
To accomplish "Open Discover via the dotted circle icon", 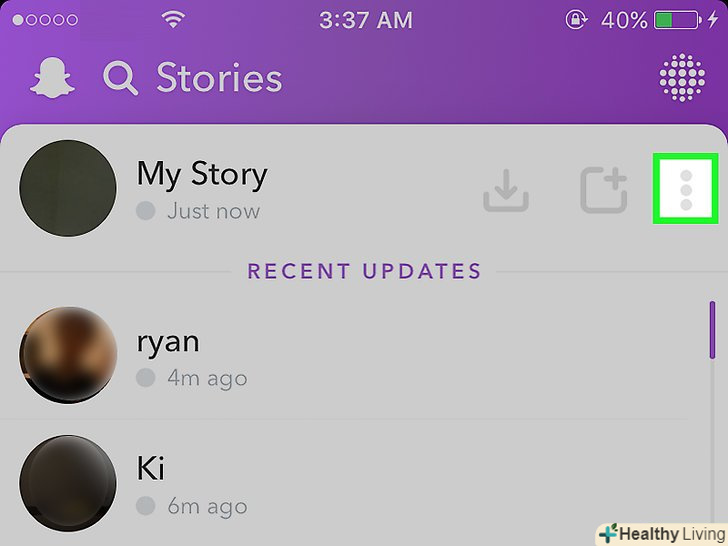I will click(x=682, y=78).
